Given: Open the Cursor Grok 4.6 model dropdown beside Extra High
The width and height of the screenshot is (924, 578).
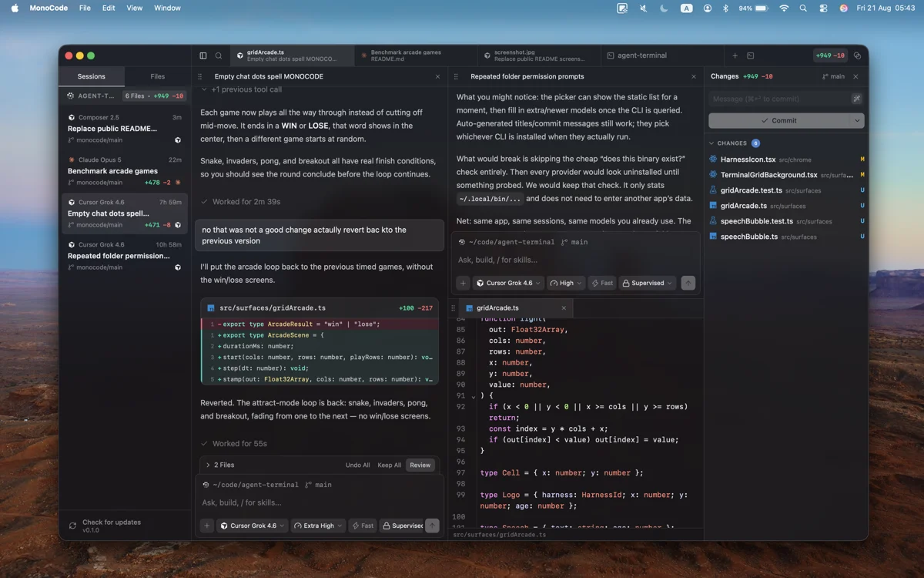Looking at the screenshot, I should pos(252,526).
